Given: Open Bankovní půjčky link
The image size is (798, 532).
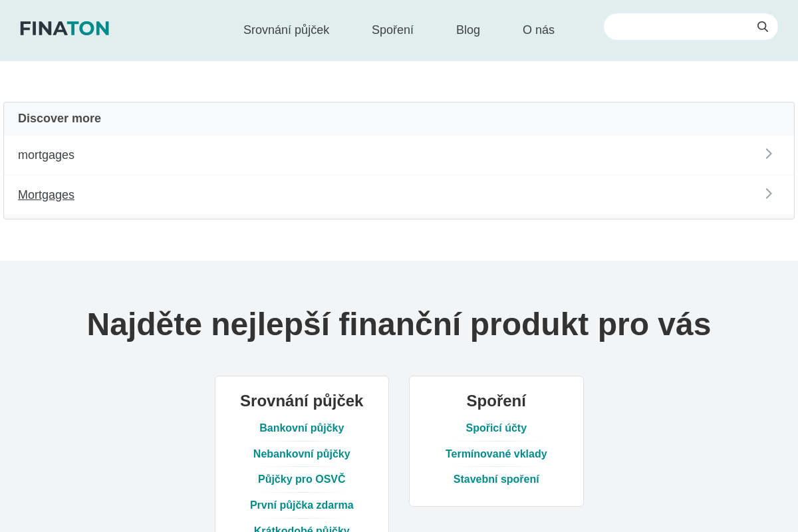Looking at the screenshot, I should point(302,428).
